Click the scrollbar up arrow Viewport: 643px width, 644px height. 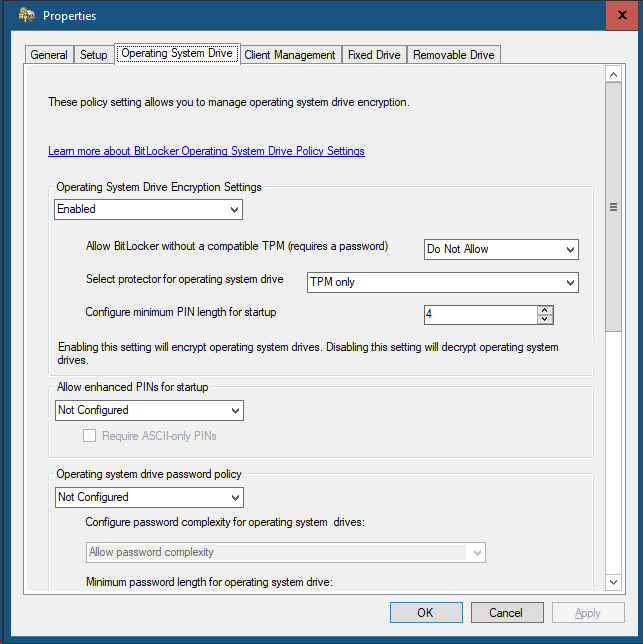tap(613, 74)
